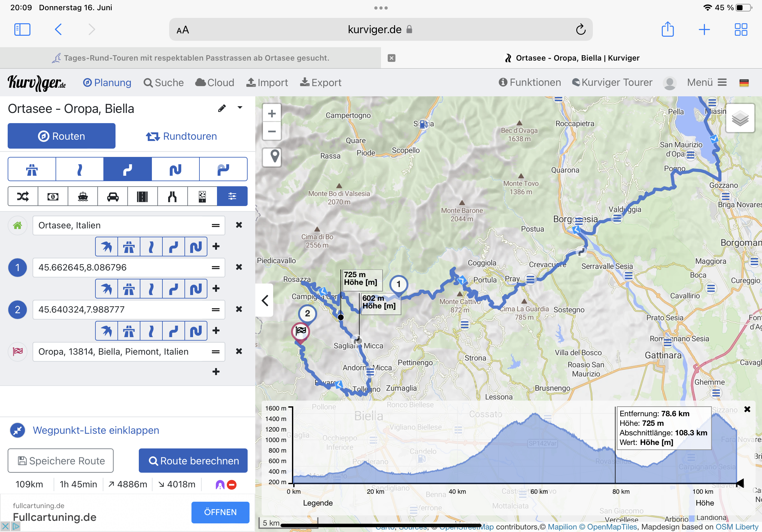Add waypoint after the Oropa destination
Image resolution: width=762 pixels, height=532 pixels.
click(x=216, y=372)
